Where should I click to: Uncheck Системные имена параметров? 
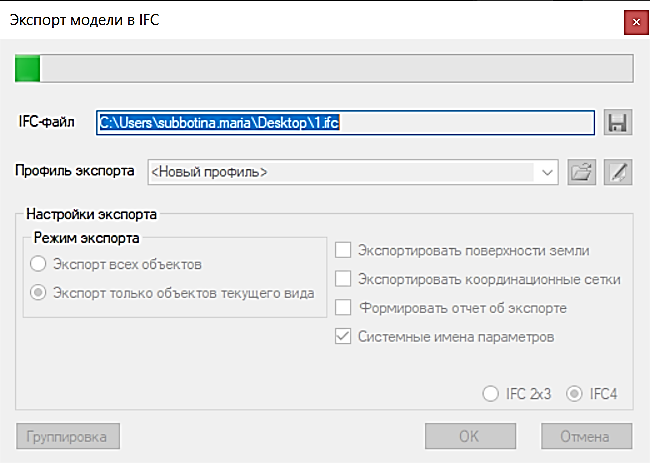pos(343,336)
